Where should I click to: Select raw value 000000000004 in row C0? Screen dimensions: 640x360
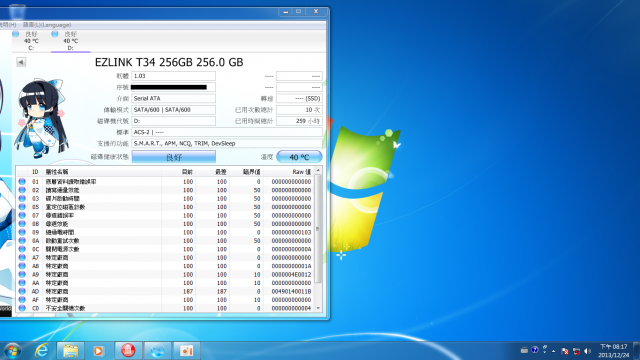tap(291, 308)
